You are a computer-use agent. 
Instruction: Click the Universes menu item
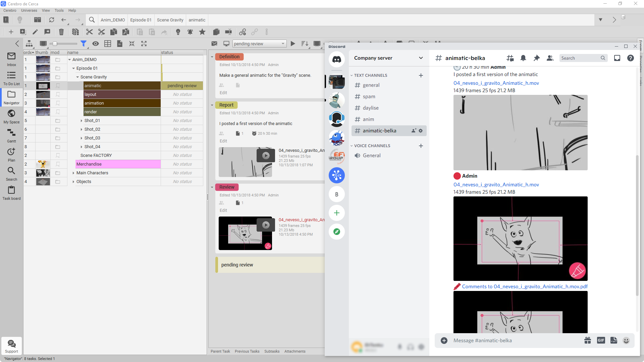(29, 10)
